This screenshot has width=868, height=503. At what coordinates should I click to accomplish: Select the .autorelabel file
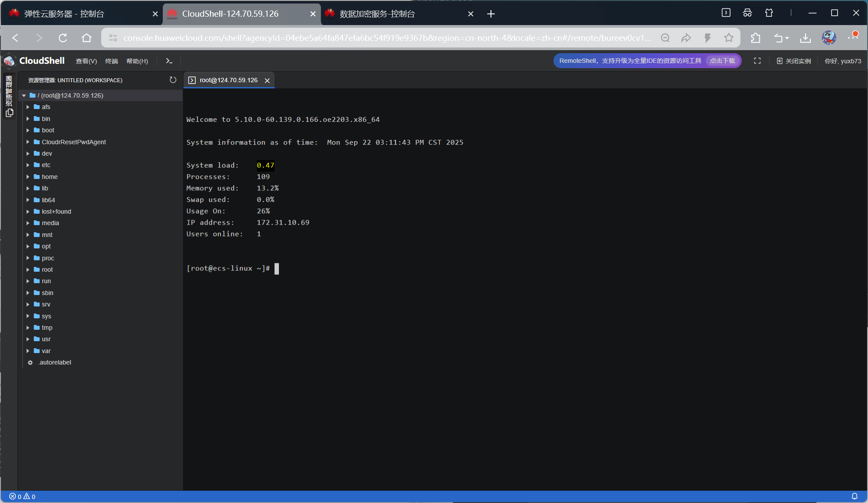click(x=55, y=362)
